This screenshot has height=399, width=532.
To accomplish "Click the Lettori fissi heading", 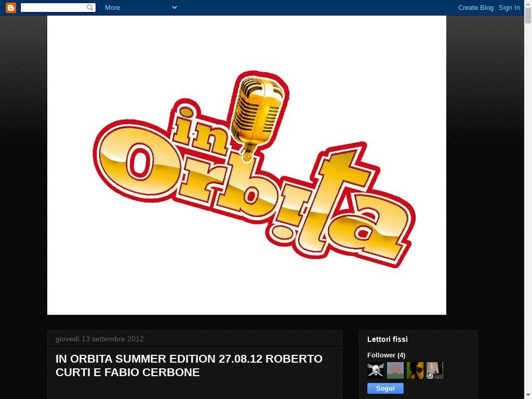I will point(388,339).
